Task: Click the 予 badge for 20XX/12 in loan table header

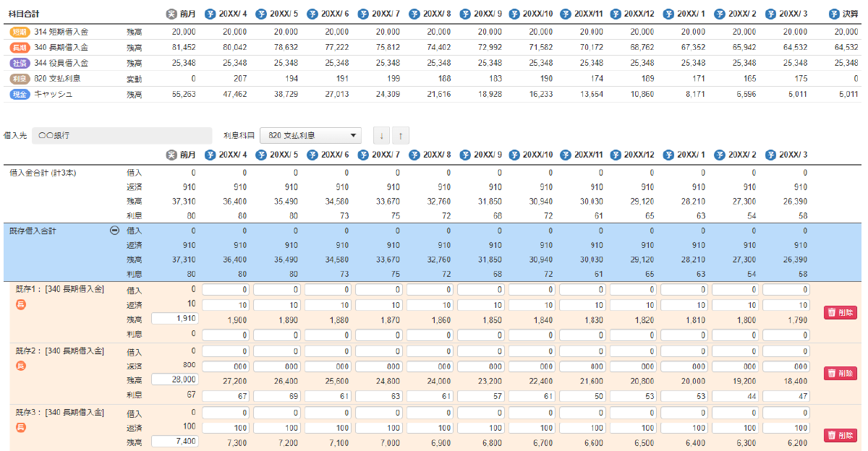Action: pyautogui.click(x=617, y=155)
